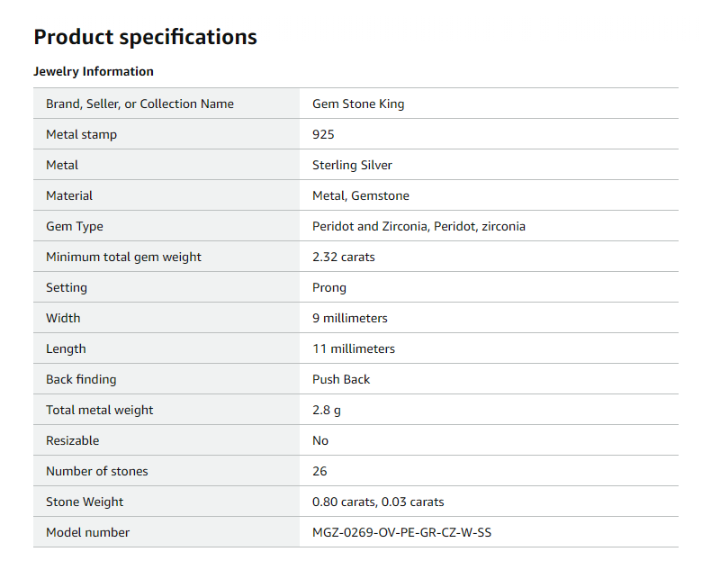This screenshot has height=588, width=711.
Task: Click the Prong setting value
Action: point(329,287)
